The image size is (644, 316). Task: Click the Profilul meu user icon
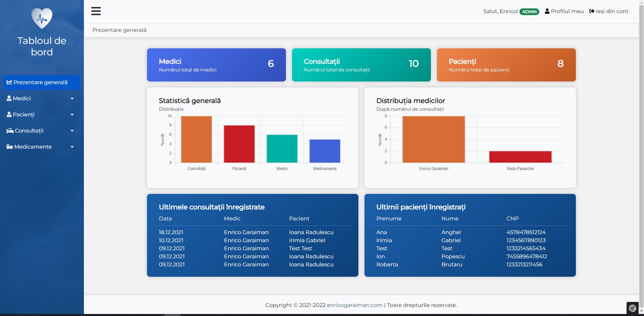(x=547, y=11)
